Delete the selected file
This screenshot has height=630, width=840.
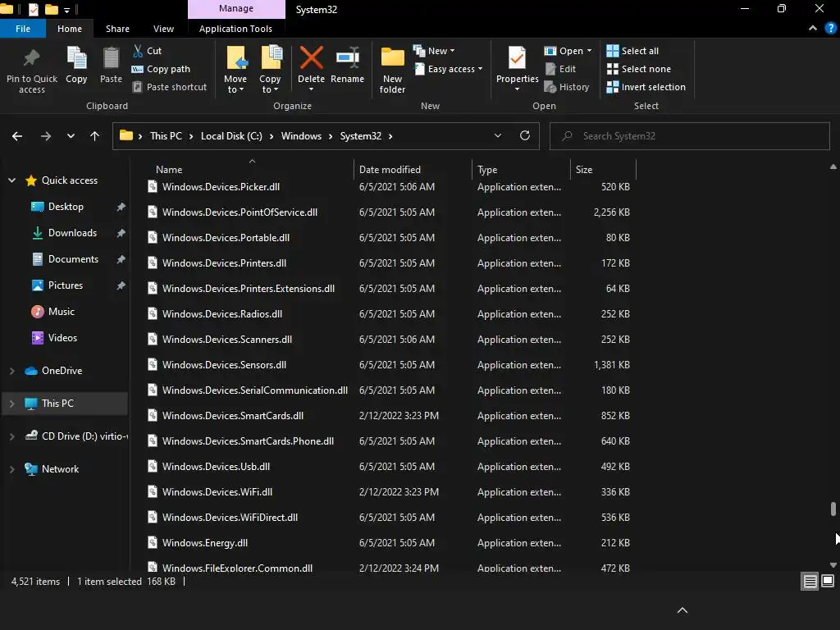(x=311, y=69)
